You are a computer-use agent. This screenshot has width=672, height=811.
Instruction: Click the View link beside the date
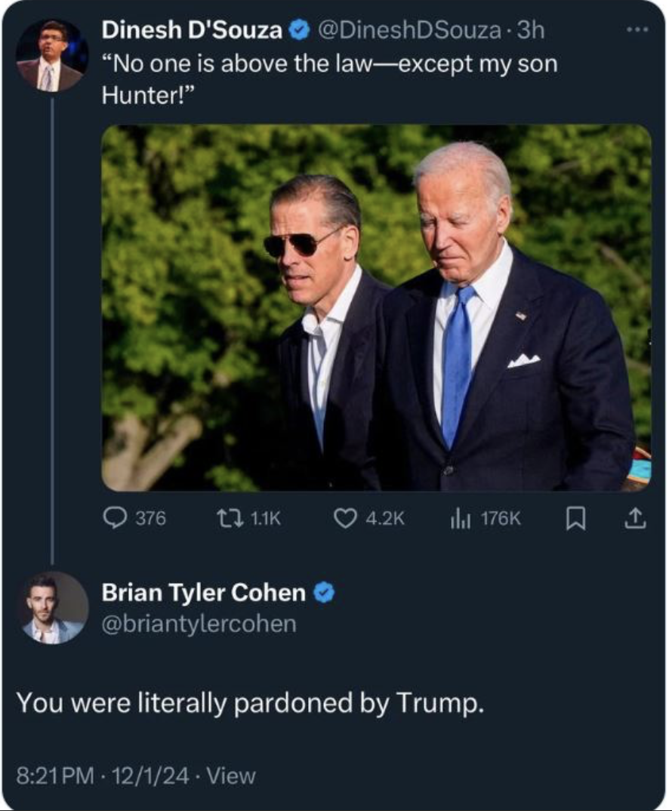(x=231, y=776)
